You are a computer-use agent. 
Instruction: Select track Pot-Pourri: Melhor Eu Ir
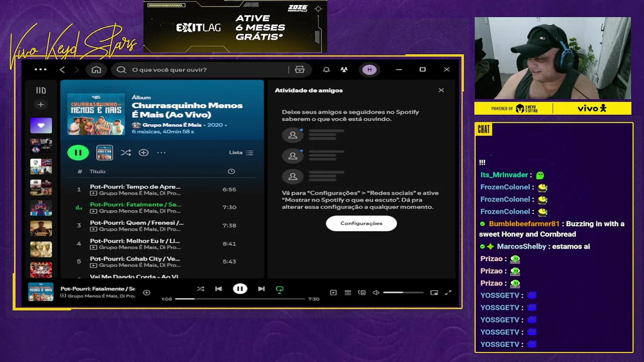(162, 243)
